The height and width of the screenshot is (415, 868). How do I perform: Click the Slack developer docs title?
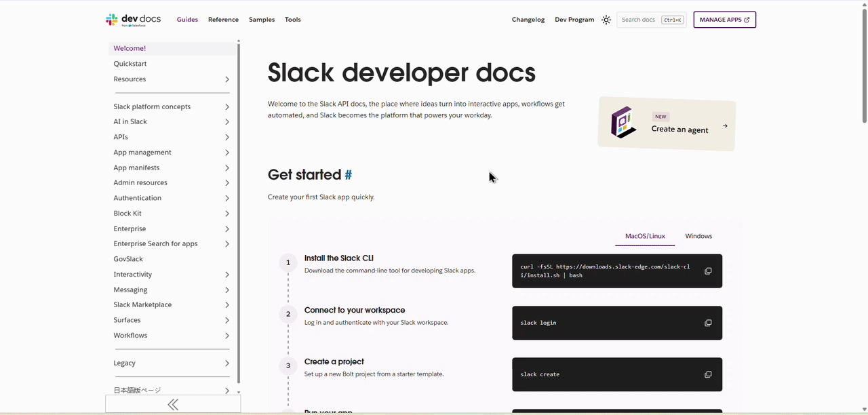[401, 73]
